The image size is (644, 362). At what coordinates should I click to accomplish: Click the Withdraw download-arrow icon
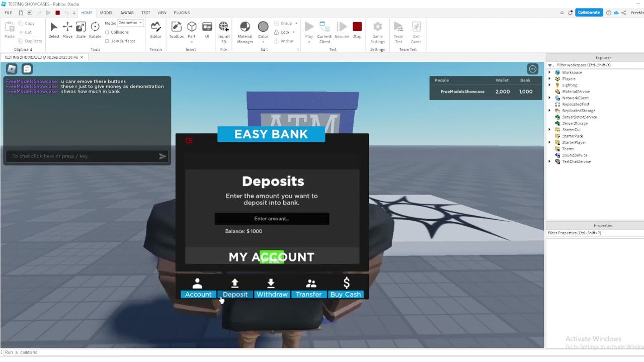(271, 283)
